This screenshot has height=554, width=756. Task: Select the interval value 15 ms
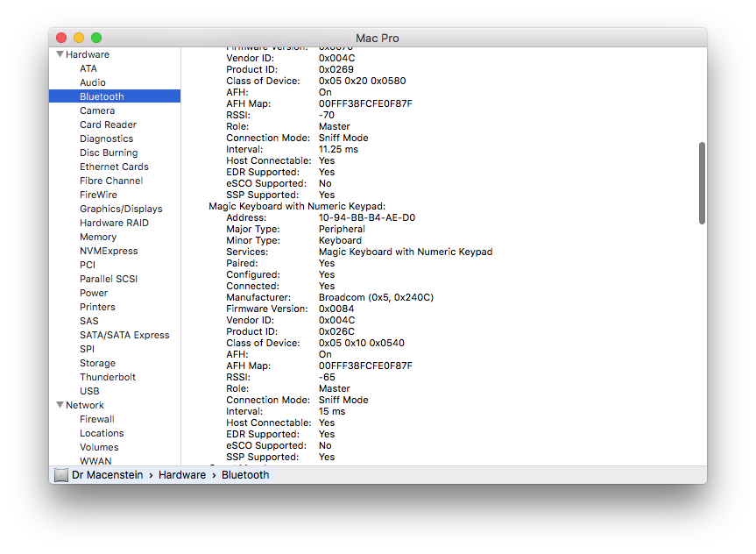tap(332, 411)
